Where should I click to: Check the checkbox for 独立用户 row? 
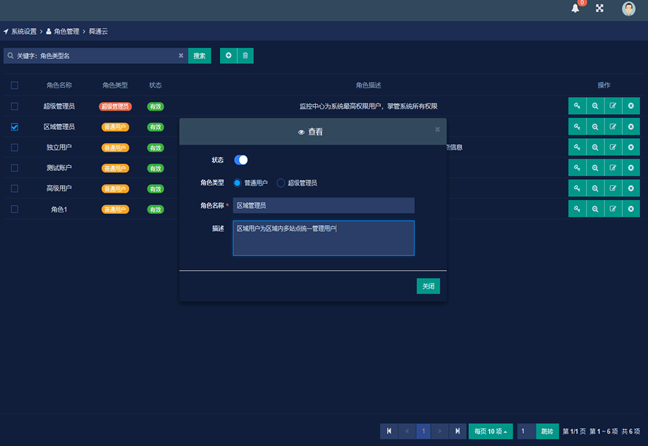pyautogui.click(x=14, y=148)
